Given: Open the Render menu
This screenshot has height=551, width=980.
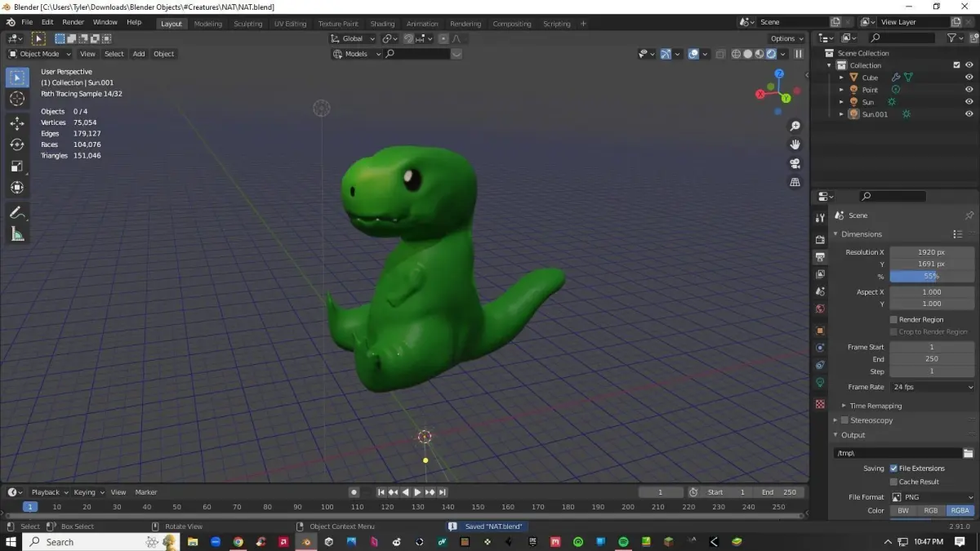Looking at the screenshot, I should pyautogui.click(x=73, y=22).
